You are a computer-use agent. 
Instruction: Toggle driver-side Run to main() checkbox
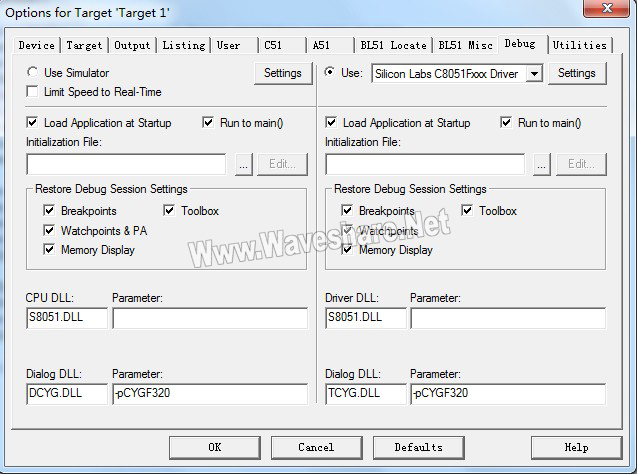click(507, 123)
